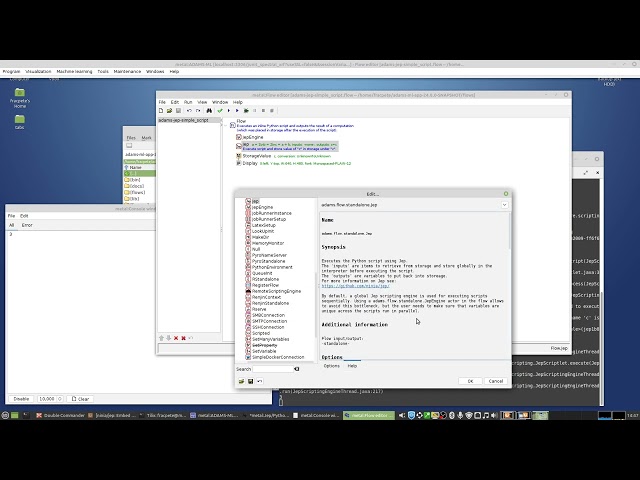Click the green debug run icon in toolbar
The width and height of the screenshot is (640, 480).
(246, 111)
